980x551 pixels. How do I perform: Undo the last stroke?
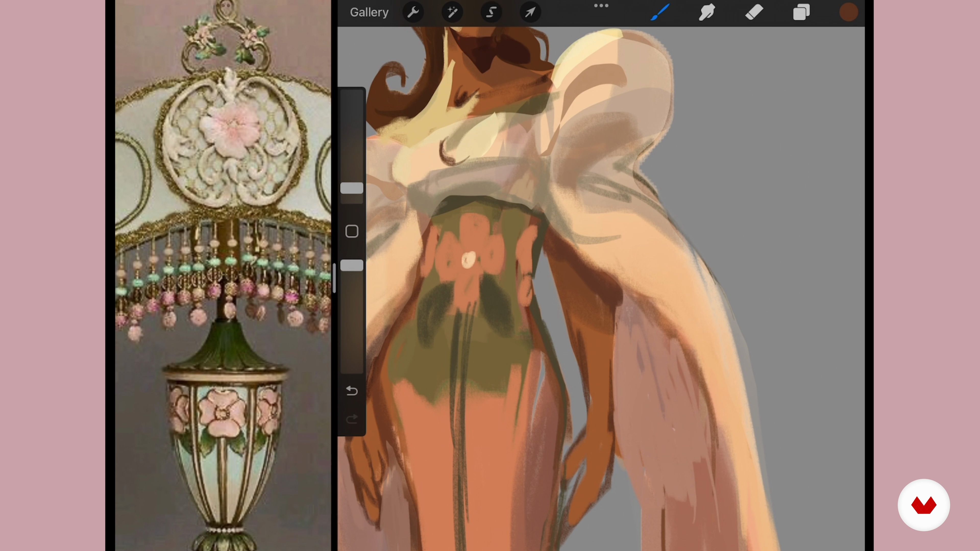(x=351, y=391)
